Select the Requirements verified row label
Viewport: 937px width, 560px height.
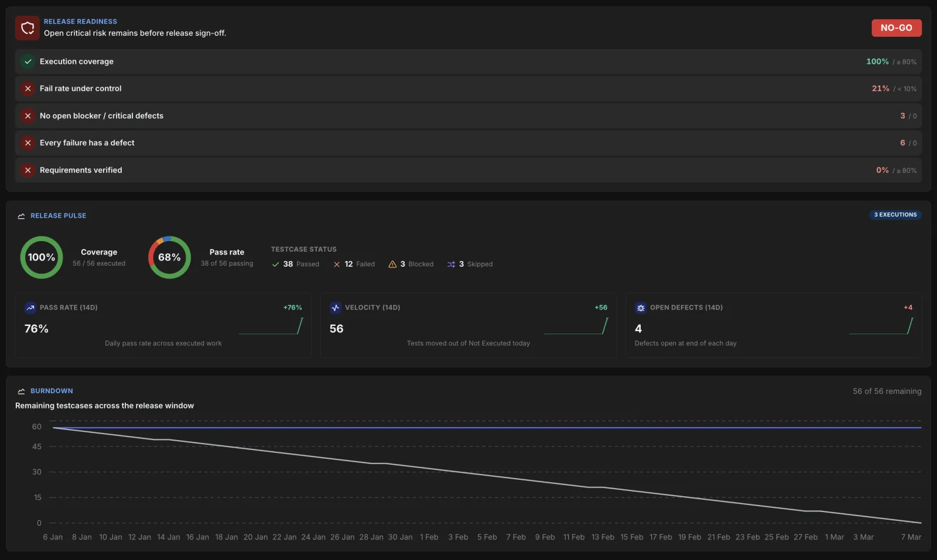coord(81,170)
